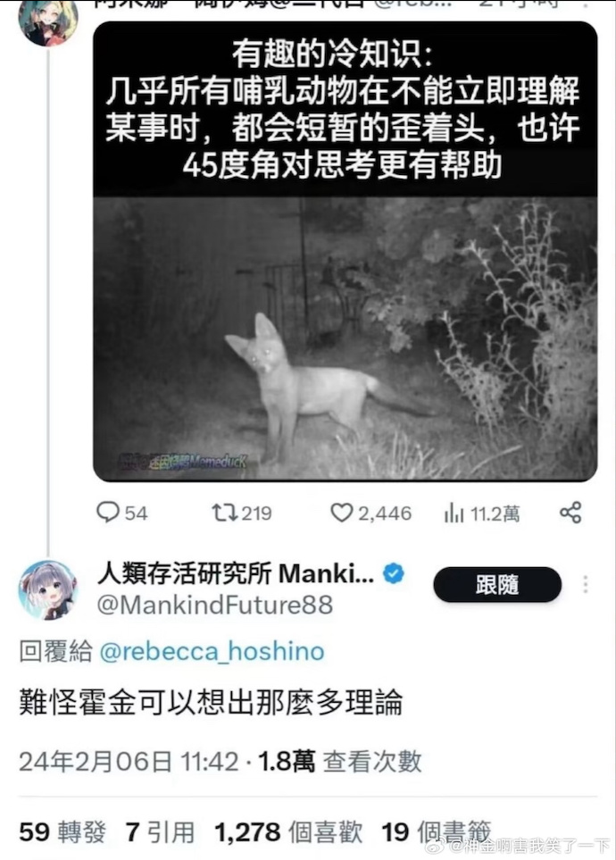Show the 1,278 個喜歡 likes list
The width and height of the screenshot is (616, 860).
click(x=288, y=832)
